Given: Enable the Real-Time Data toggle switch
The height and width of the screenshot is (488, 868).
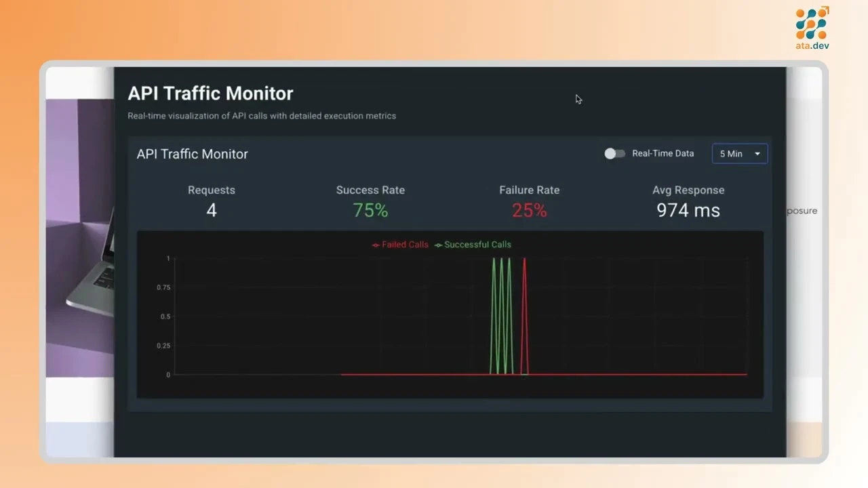Looking at the screenshot, I should point(614,154).
